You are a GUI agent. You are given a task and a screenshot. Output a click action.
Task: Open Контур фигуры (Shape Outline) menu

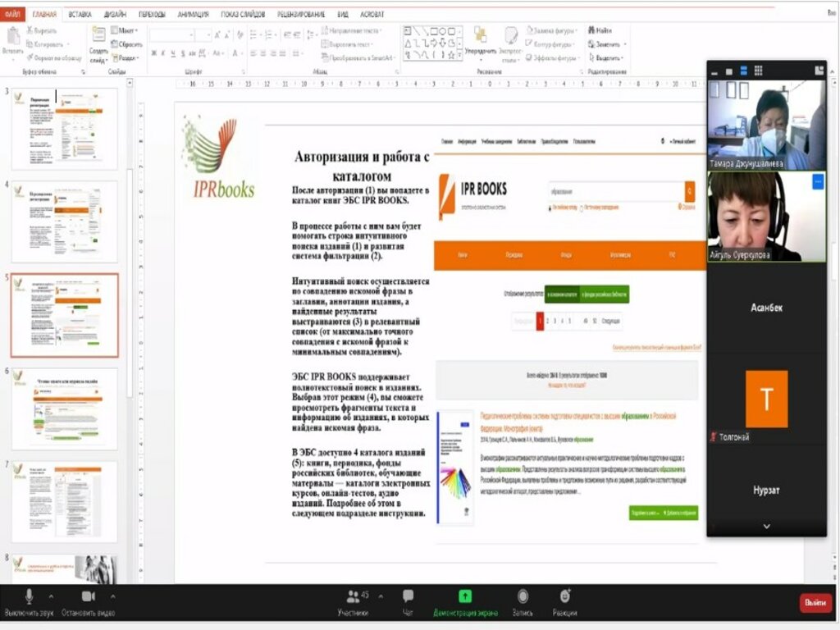coord(550,44)
